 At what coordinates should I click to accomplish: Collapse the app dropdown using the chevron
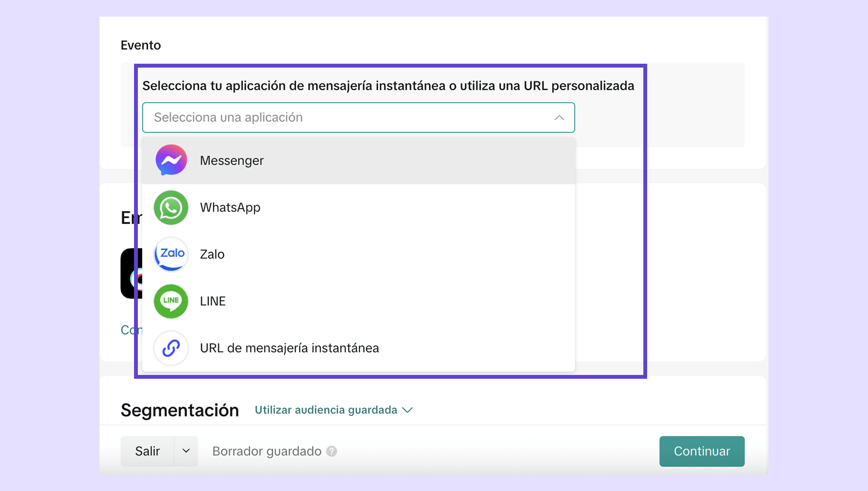(x=559, y=117)
